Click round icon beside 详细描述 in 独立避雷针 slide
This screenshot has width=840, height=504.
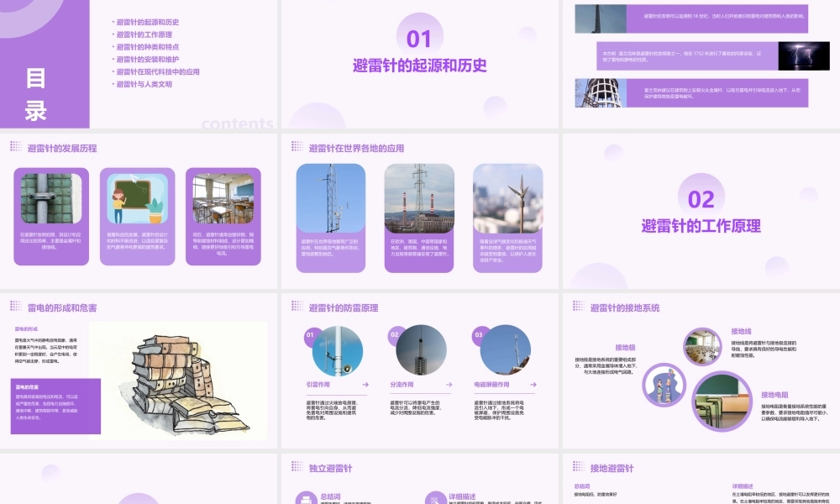point(434,499)
